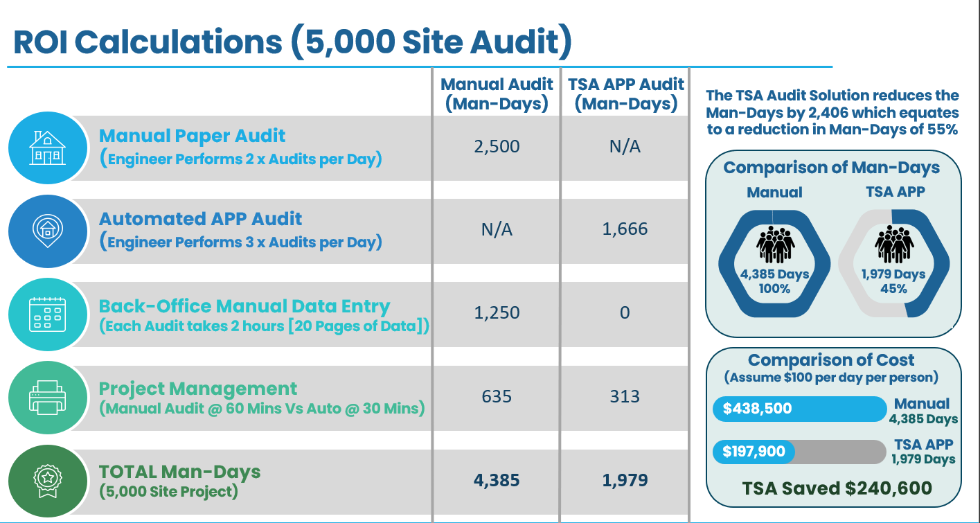Click the 635 project management value
Image resolution: width=980 pixels, height=523 pixels.
pyautogui.click(x=497, y=396)
